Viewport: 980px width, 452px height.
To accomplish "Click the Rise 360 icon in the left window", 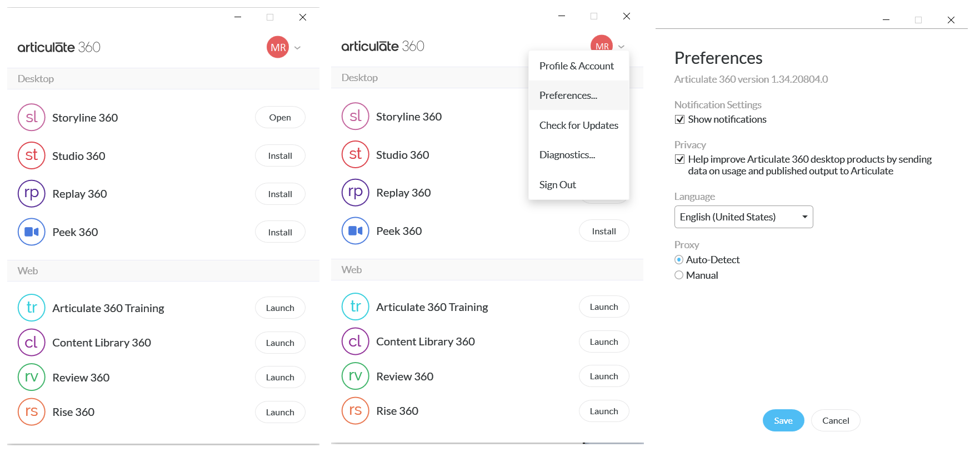I will coord(32,412).
